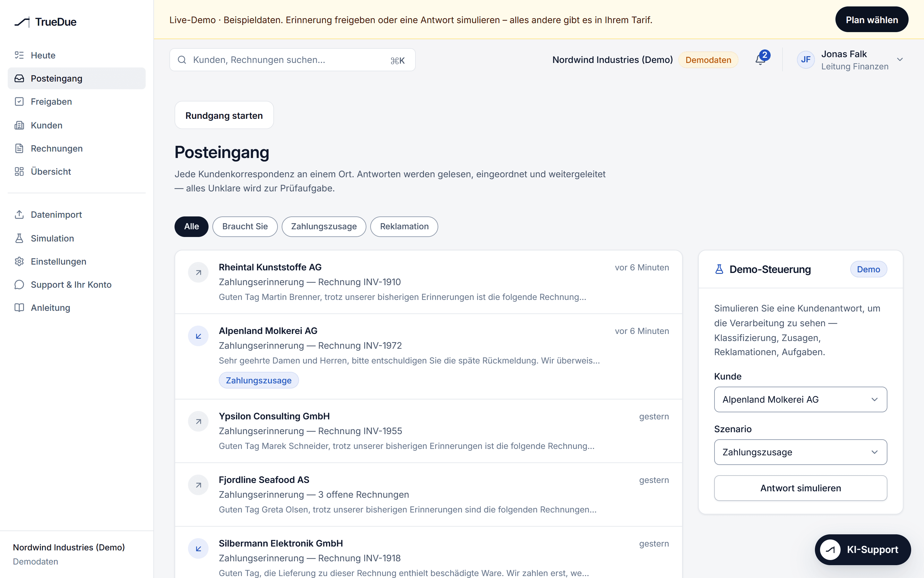Screen dimensions: 924x578
Task: Filter by Zahlungszusage pill tab
Action: [324, 226]
